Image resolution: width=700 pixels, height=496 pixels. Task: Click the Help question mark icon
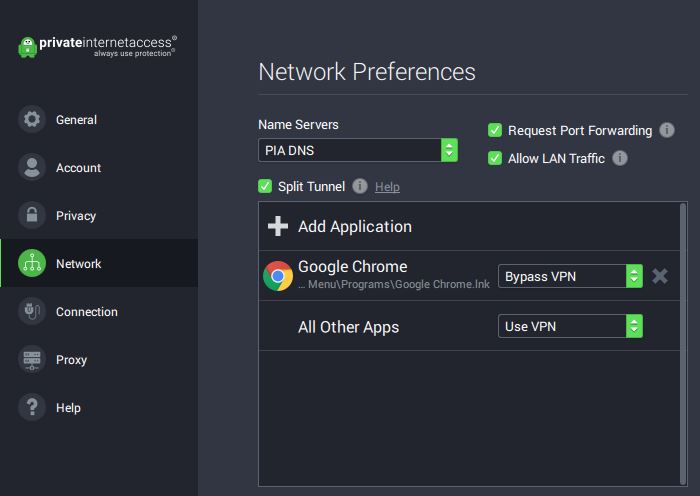click(x=32, y=407)
